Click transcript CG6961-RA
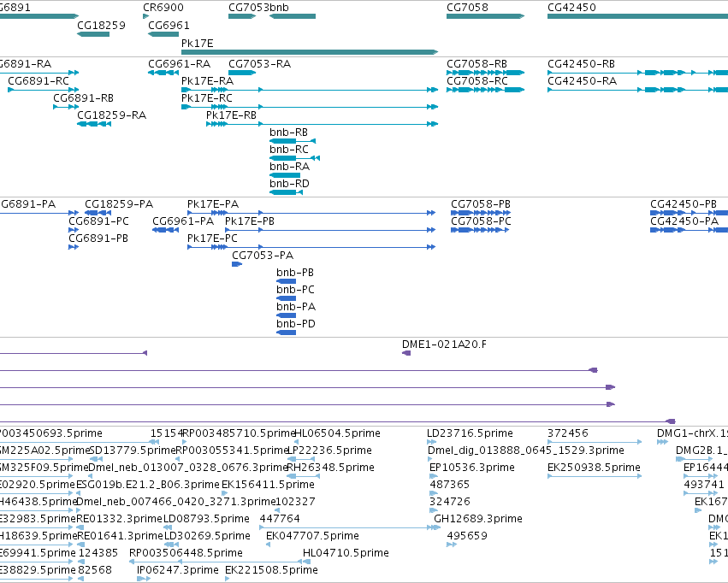The image size is (728, 583). [x=163, y=73]
